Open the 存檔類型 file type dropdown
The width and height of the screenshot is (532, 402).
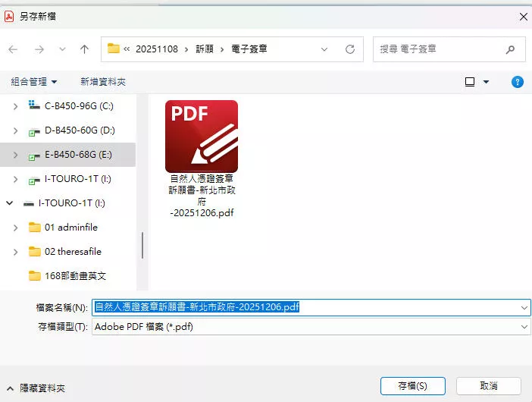[x=311, y=326]
